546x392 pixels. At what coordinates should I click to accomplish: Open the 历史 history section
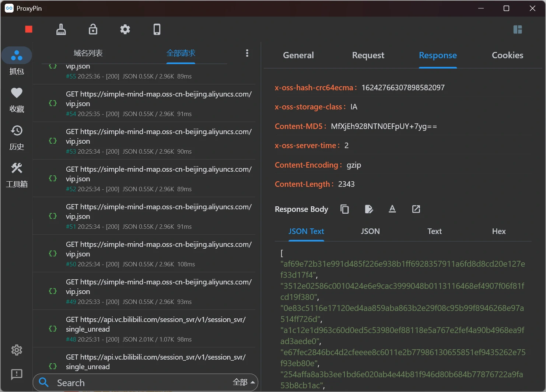(17, 137)
